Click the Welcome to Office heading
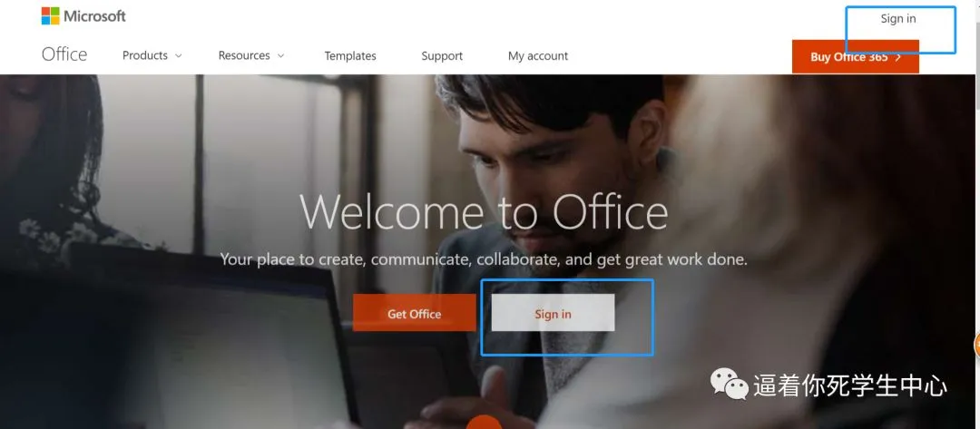The image size is (980, 429). pyautogui.click(x=484, y=211)
